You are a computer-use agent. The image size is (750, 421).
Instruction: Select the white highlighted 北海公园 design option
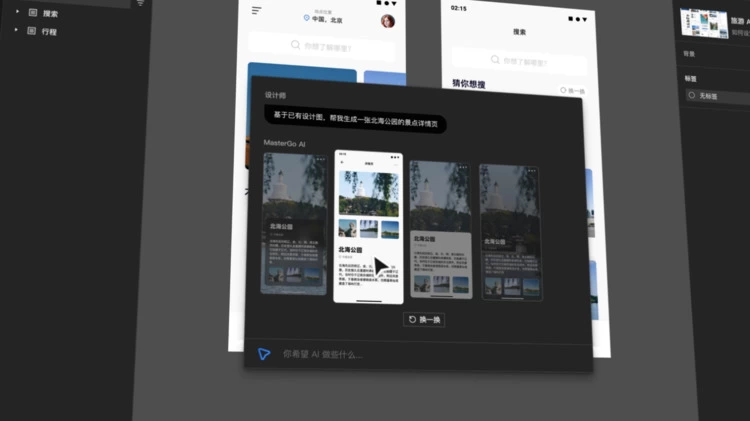368,227
